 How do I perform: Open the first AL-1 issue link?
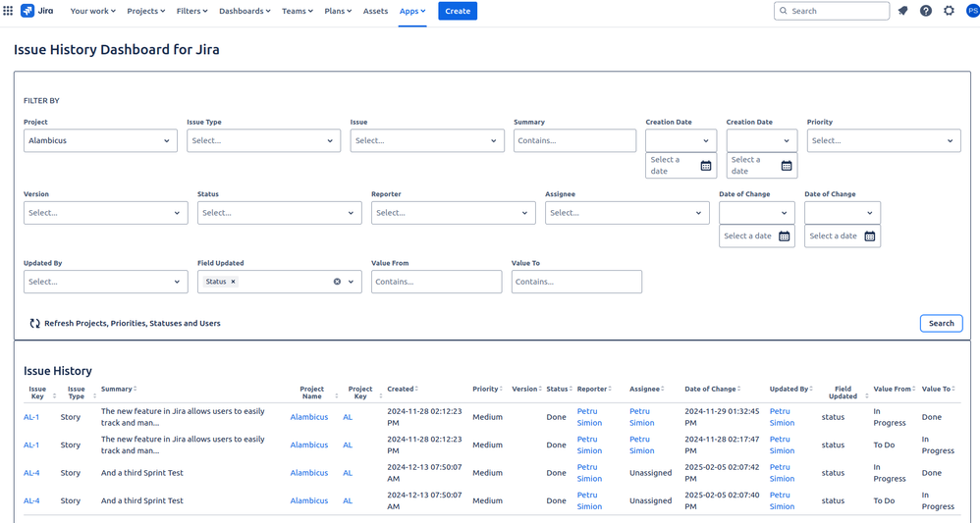(x=31, y=417)
